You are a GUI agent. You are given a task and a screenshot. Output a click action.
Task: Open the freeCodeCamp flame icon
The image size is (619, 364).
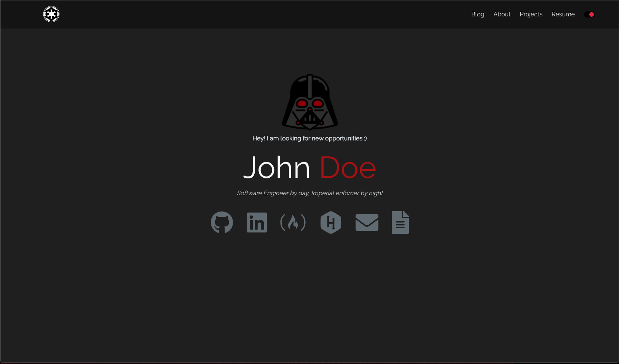click(293, 223)
